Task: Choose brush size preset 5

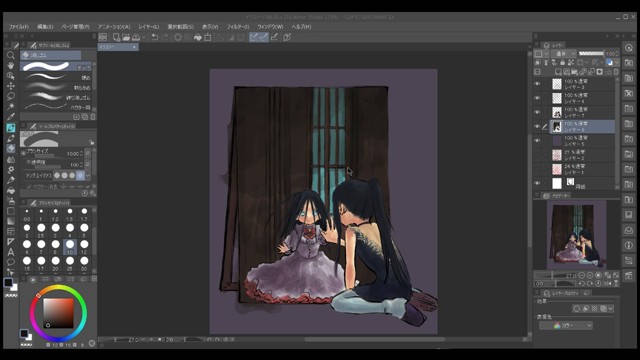Action: (x=84, y=230)
